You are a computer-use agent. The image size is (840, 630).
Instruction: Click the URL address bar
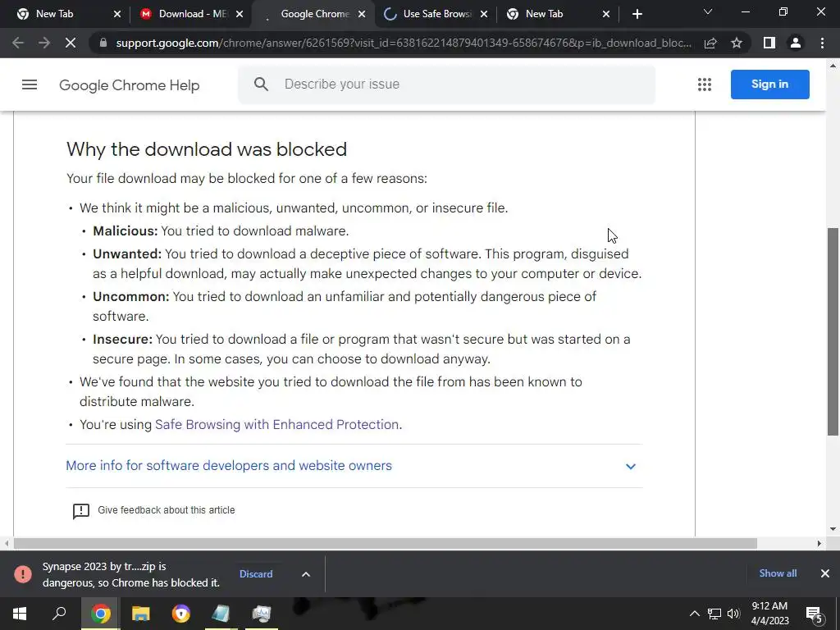pos(404,43)
